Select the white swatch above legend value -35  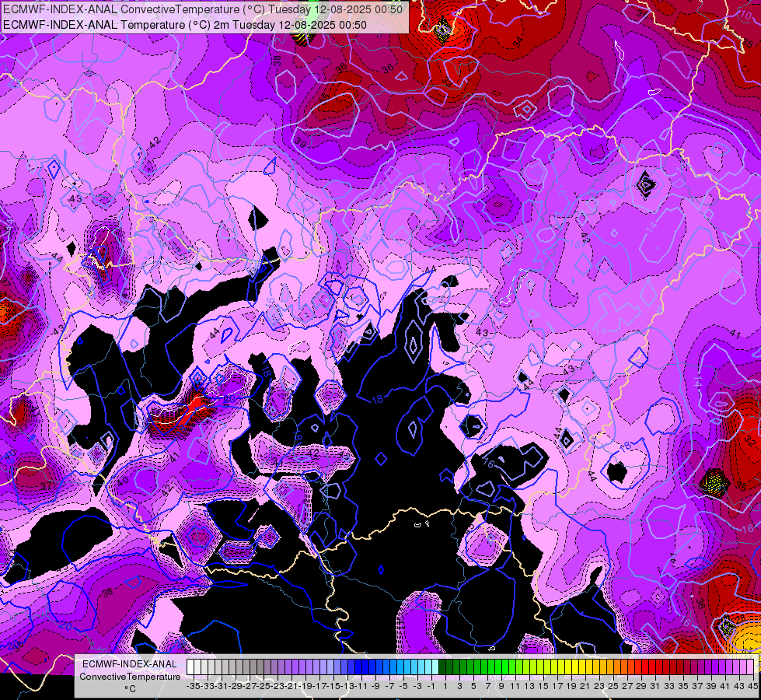click(190, 667)
